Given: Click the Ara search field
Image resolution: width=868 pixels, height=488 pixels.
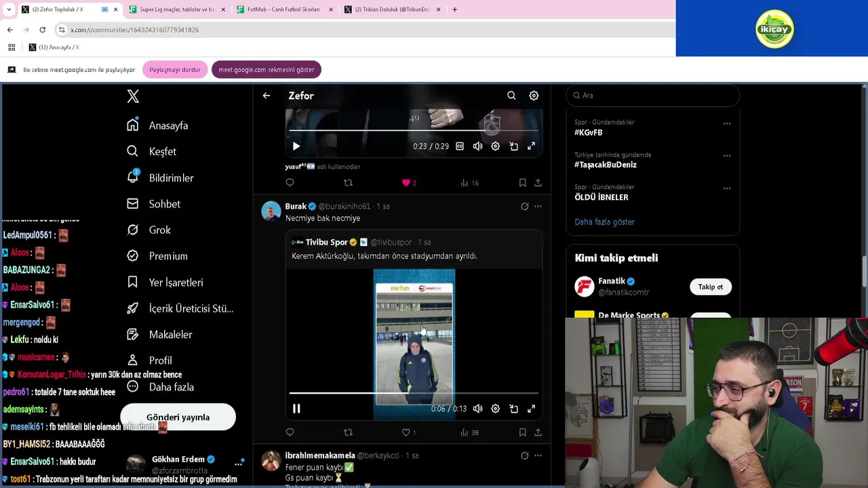Looking at the screenshot, I should point(652,96).
